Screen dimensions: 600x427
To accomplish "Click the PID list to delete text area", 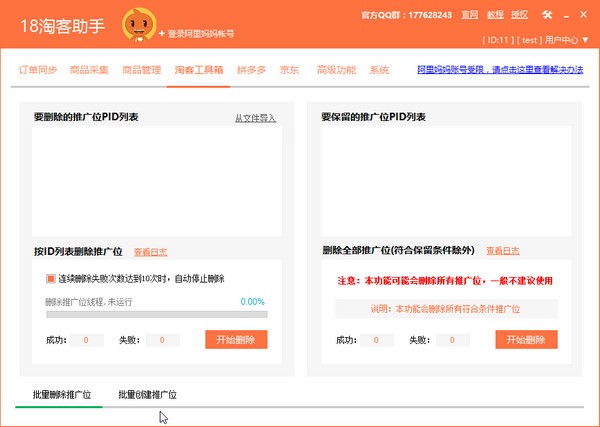I will [157, 181].
